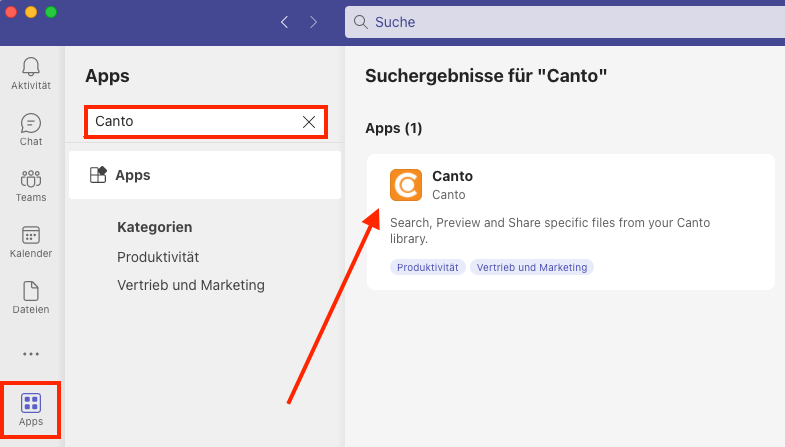The image size is (785, 447).
Task: Open the Canto app title in results
Action: pyautogui.click(x=452, y=176)
